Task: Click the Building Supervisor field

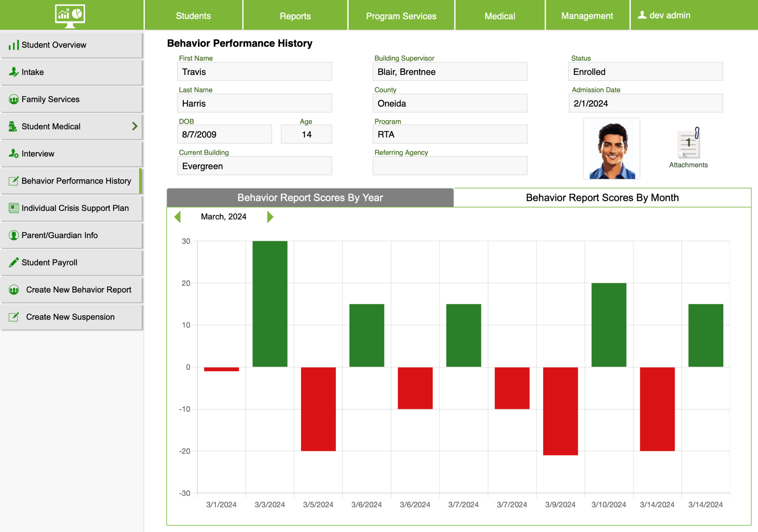Action: (x=450, y=72)
